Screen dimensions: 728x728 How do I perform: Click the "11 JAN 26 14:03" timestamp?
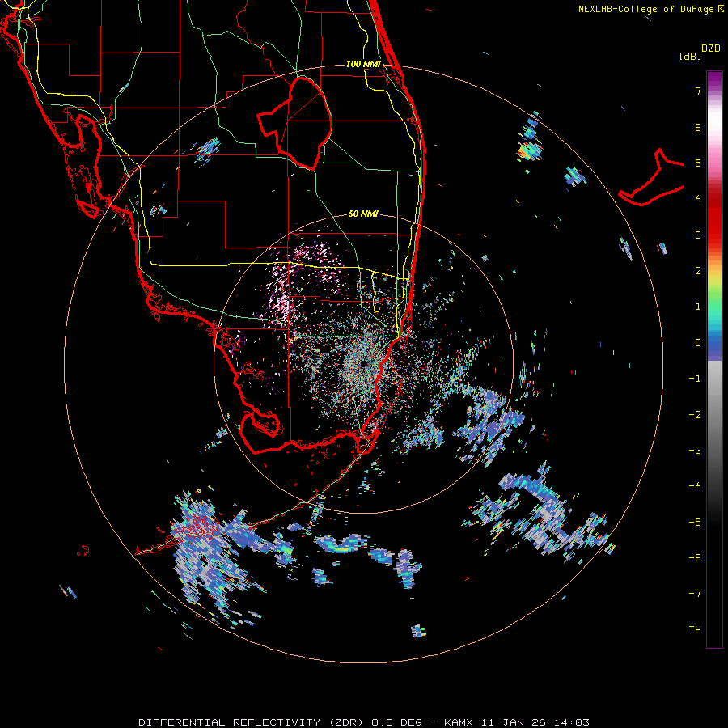tap(535, 722)
